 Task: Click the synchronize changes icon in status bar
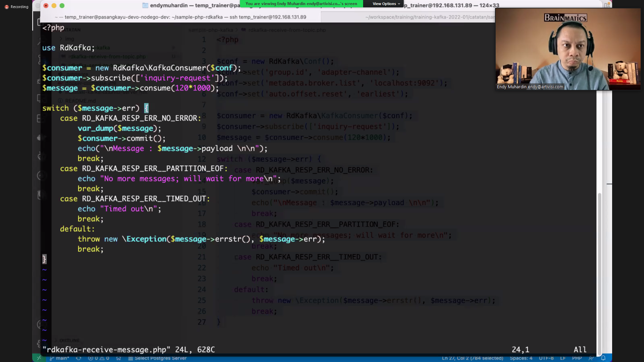pyautogui.click(x=79, y=358)
